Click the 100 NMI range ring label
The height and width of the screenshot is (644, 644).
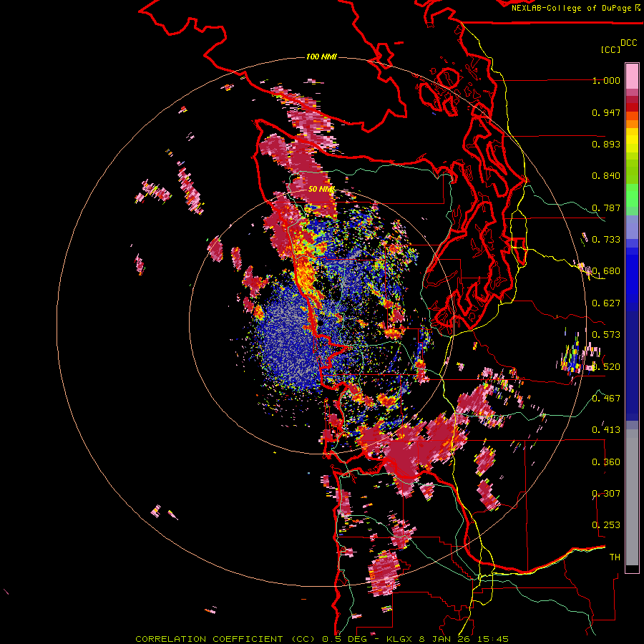pos(321,57)
